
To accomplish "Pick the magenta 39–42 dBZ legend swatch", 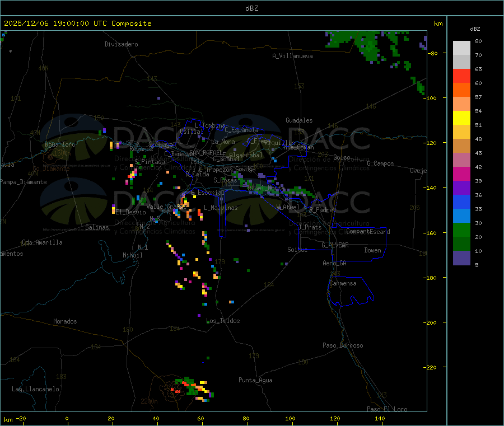I will [461, 174].
